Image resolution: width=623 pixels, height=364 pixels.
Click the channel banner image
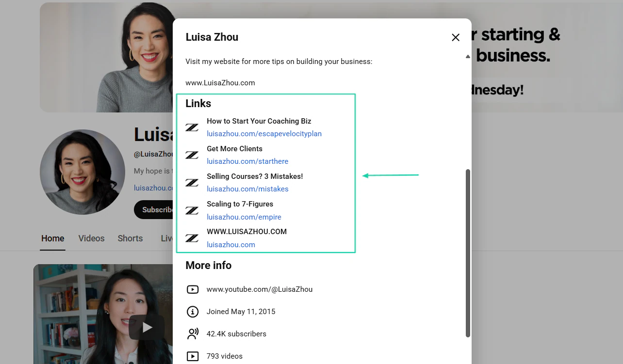tap(106, 57)
